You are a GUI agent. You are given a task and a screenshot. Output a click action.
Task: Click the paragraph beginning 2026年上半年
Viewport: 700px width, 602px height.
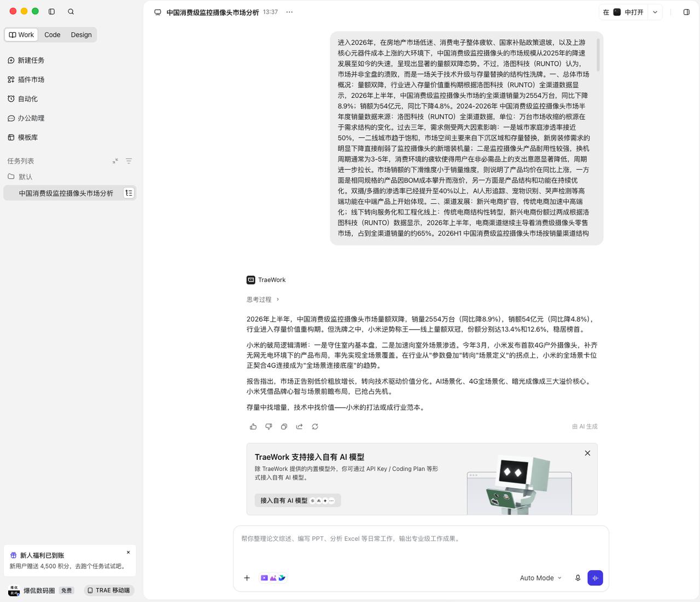click(x=422, y=324)
